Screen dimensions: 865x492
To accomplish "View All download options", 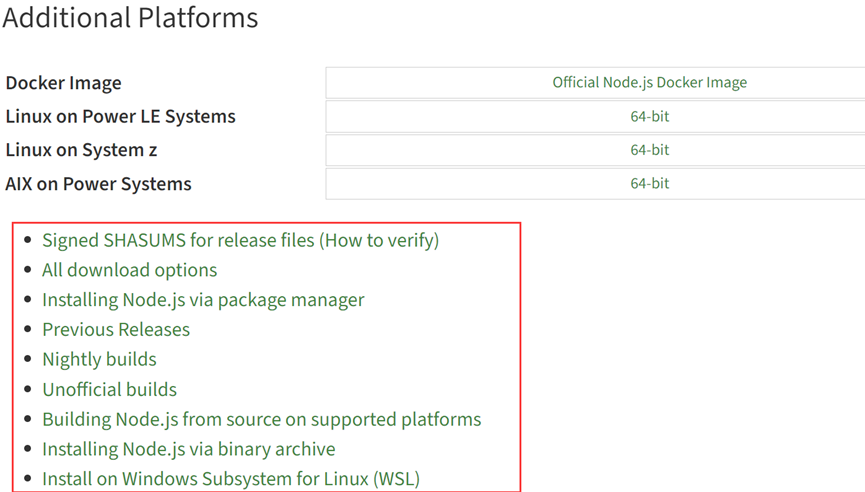I will 129,270.
